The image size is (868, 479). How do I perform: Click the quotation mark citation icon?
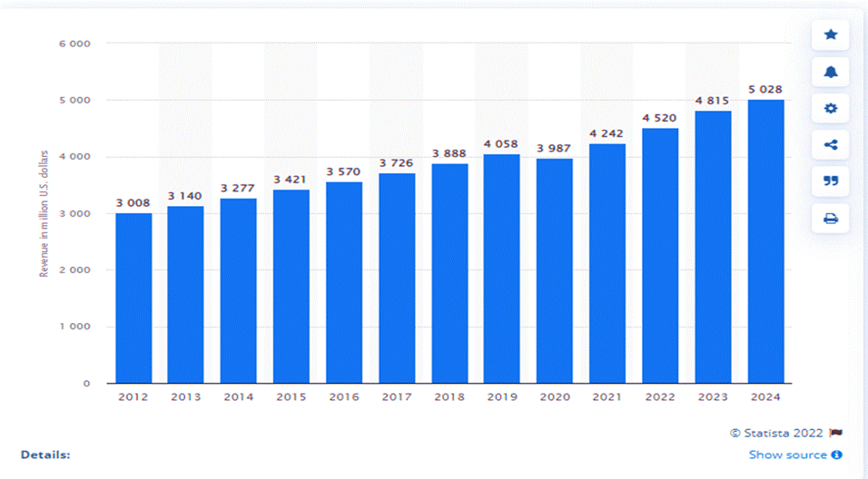pyautogui.click(x=831, y=181)
